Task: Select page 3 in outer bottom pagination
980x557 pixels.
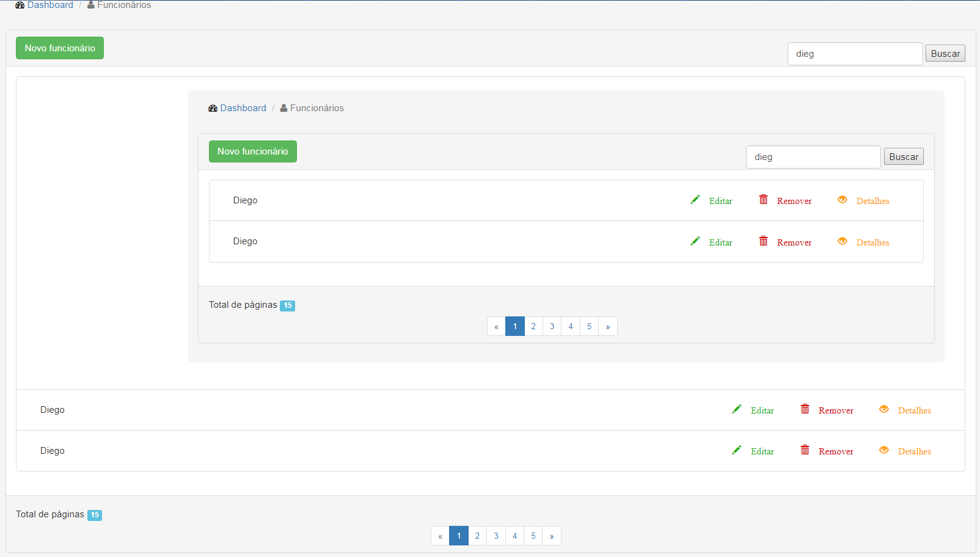Action: 496,536
